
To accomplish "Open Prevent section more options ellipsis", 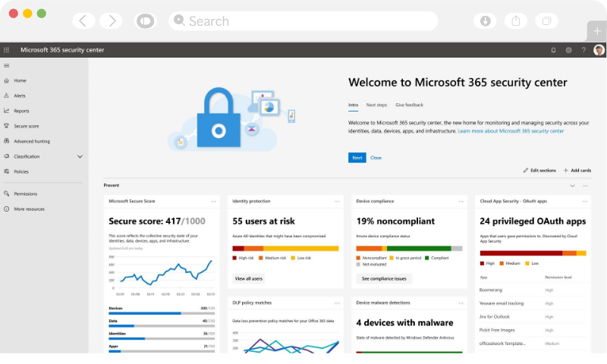I will pos(585,186).
